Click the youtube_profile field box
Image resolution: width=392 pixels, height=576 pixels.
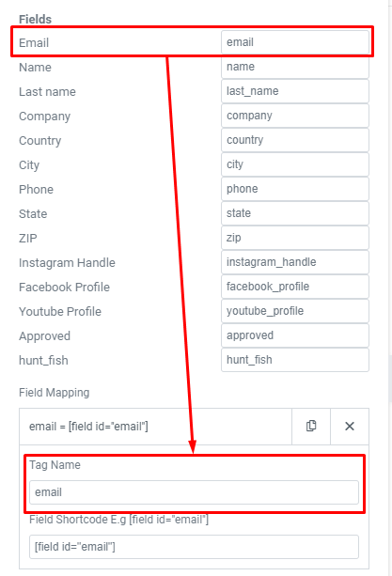(295, 311)
